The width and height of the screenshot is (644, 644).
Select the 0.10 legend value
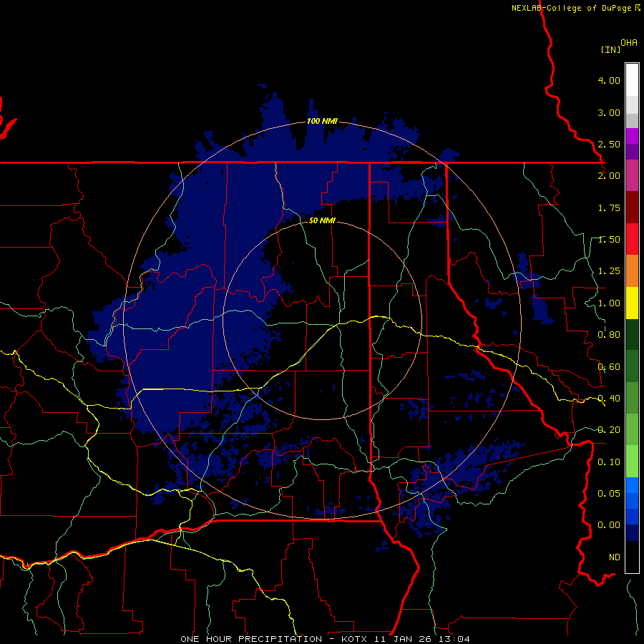click(609, 462)
